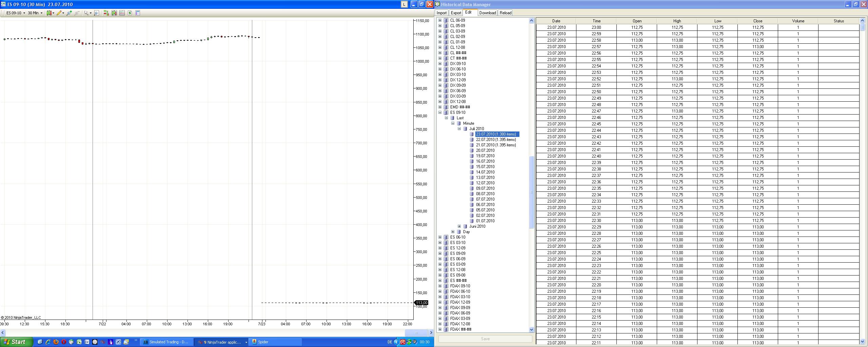The width and height of the screenshot is (868, 347).
Task: Open the green dollar strategies icon
Action: (130, 13)
